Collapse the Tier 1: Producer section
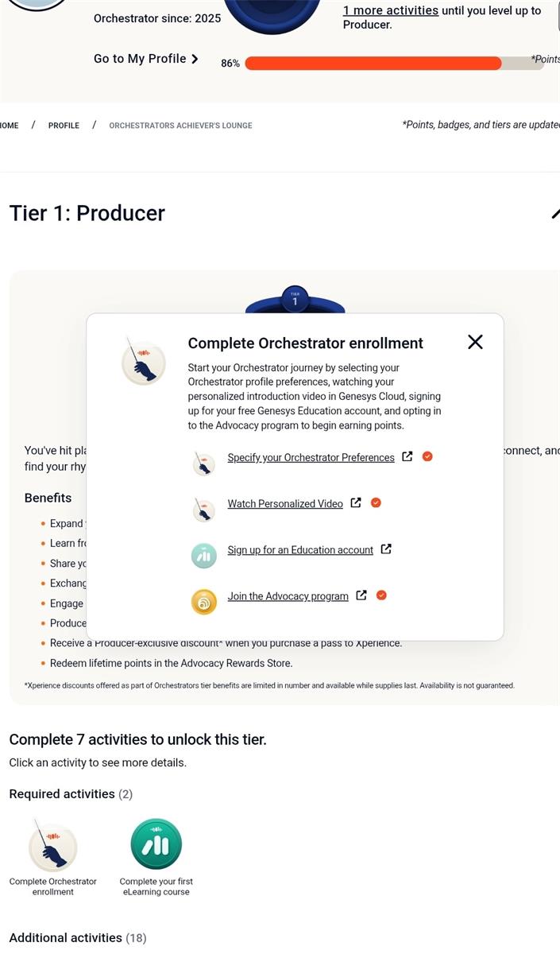Image resolution: width=560 pixels, height=954 pixels. pyautogui.click(x=554, y=214)
